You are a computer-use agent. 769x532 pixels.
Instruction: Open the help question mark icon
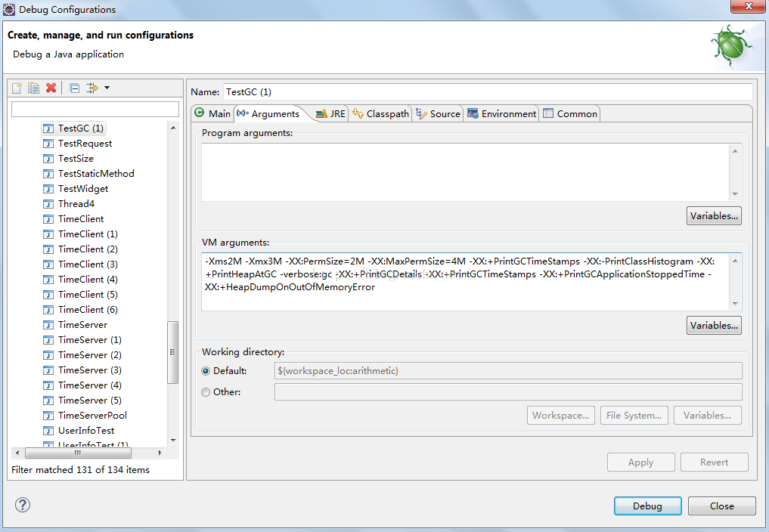coord(23,505)
